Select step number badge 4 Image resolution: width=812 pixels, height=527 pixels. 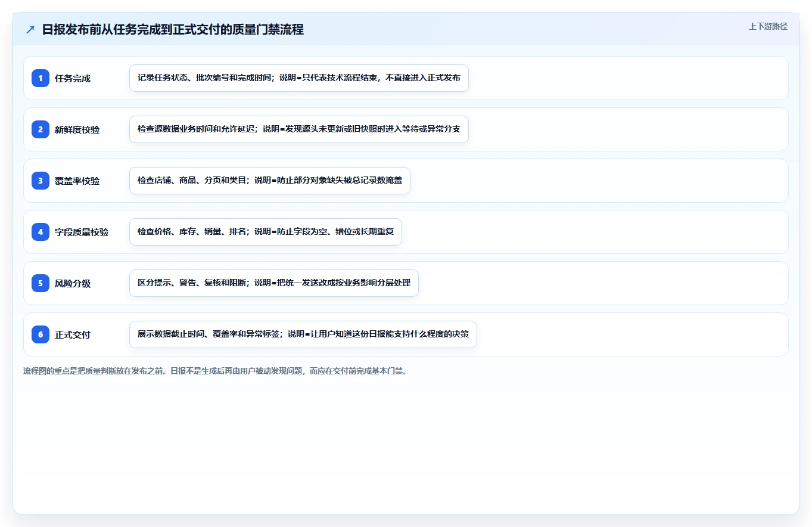[41, 231]
